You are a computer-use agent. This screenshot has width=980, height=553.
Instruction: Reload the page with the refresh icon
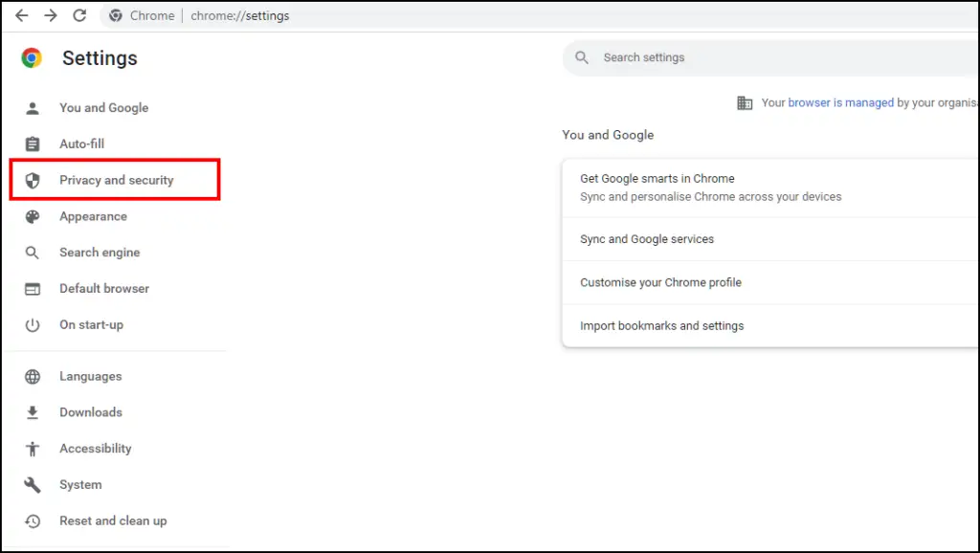[79, 15]
